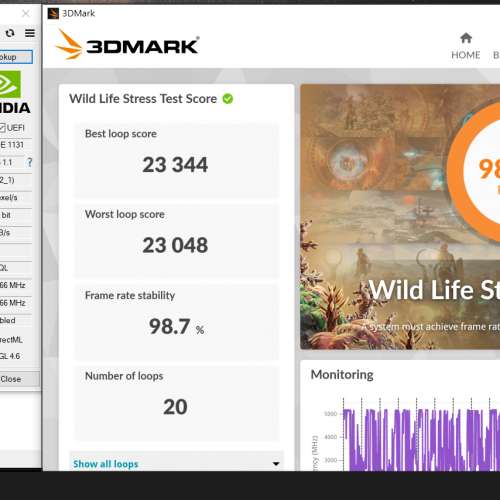The width and height of the screenshot is (500, 500).
Task: Click the Monitoring section heading
Action: tap(342, 375)
